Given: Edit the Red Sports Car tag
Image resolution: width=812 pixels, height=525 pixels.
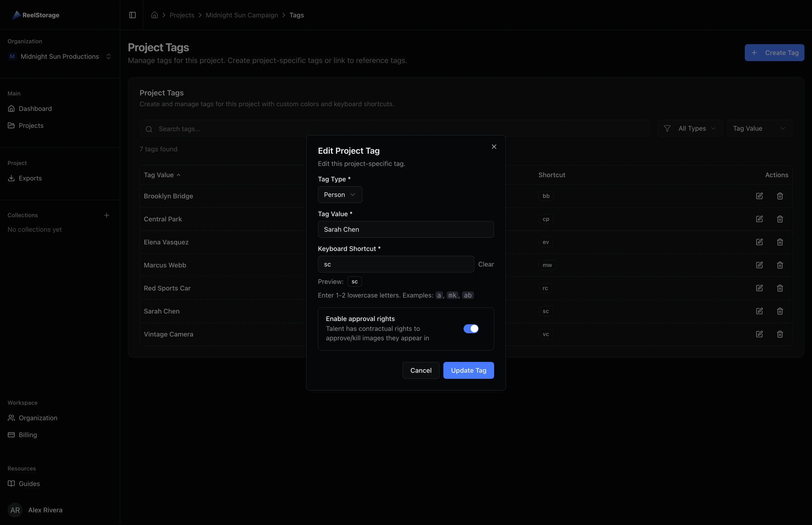Looking at the screenshot, I should [759, 288].
